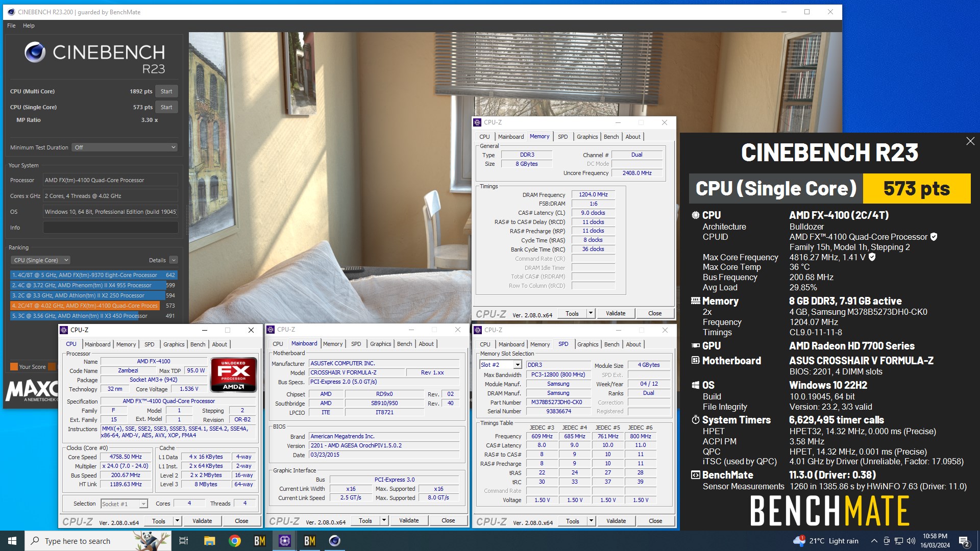
Task: Click the System Timers clock icon
Action: pyautogui.click(x=695, y=420)
